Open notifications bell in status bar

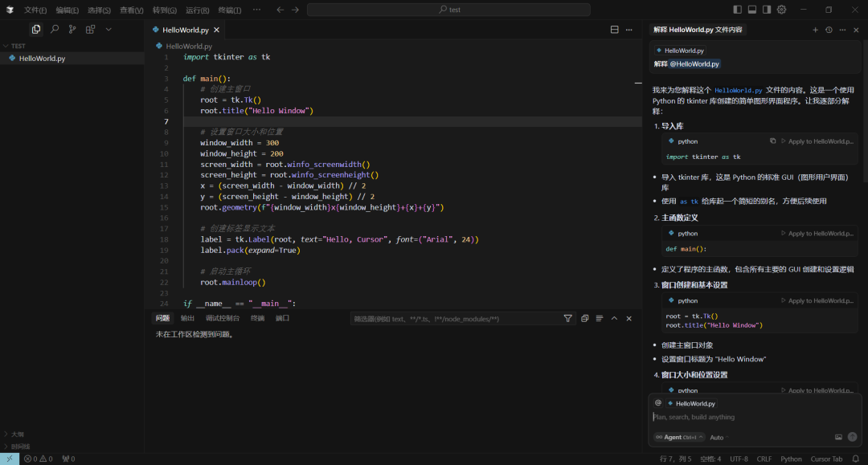tap(856, 459)
